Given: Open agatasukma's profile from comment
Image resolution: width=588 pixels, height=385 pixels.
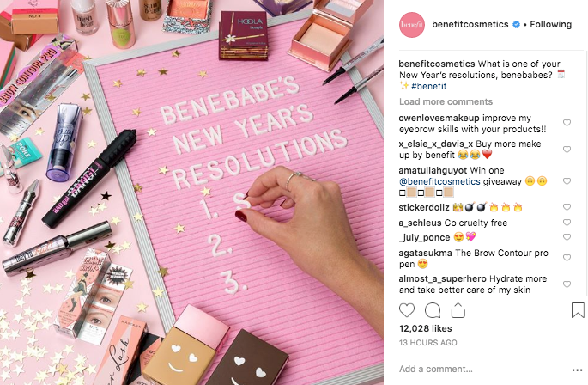Looking at the screenshot, I should [x=425, y=254].
